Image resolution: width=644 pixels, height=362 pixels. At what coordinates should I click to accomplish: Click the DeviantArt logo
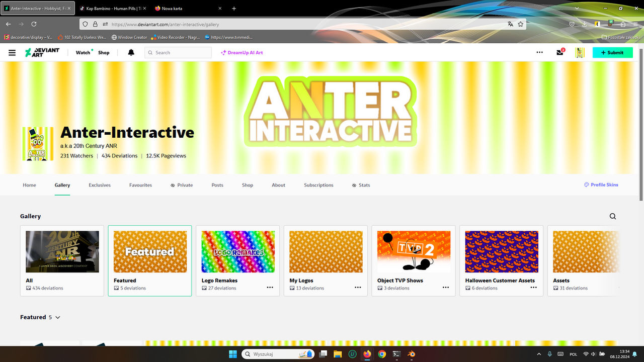[42, 52]
